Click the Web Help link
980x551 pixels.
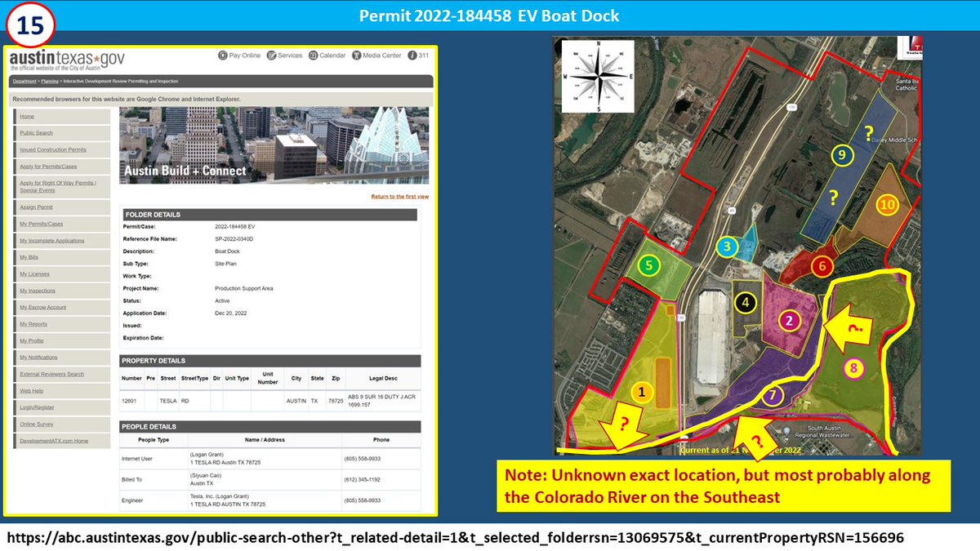32,391
